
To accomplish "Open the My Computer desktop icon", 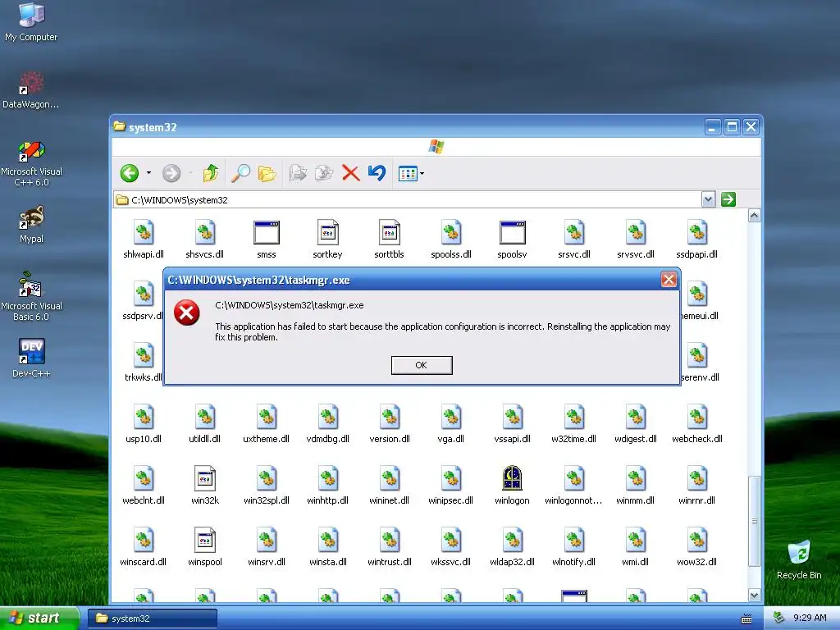I will (31, 21).
